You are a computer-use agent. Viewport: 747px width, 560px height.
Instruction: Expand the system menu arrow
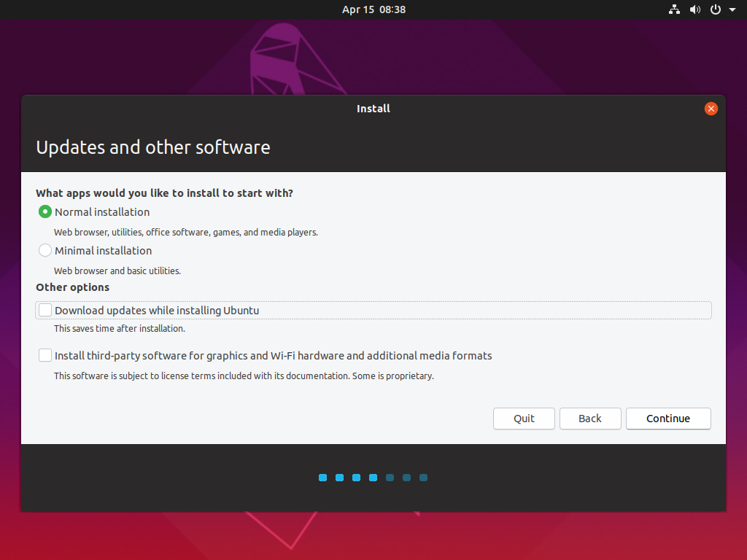click(732, 9)
